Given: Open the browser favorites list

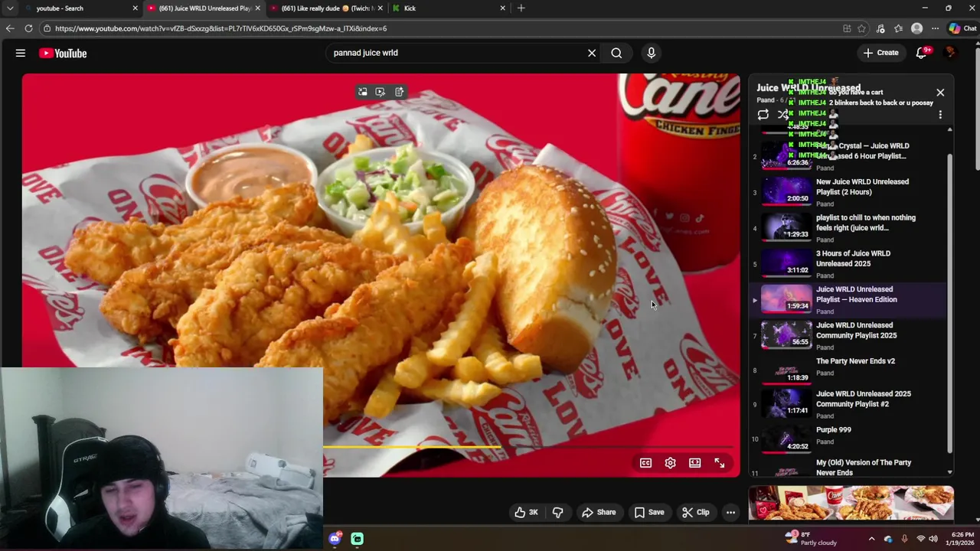Looking at the screenshot, I should [x=898, y=28].
